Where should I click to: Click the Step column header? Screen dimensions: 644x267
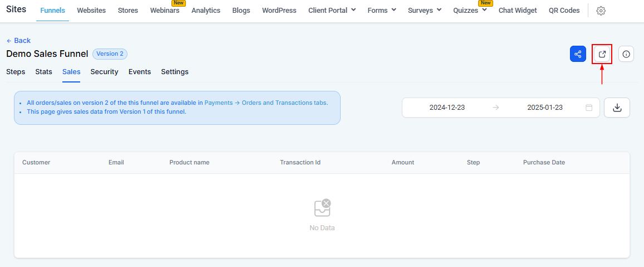(474, 163)
